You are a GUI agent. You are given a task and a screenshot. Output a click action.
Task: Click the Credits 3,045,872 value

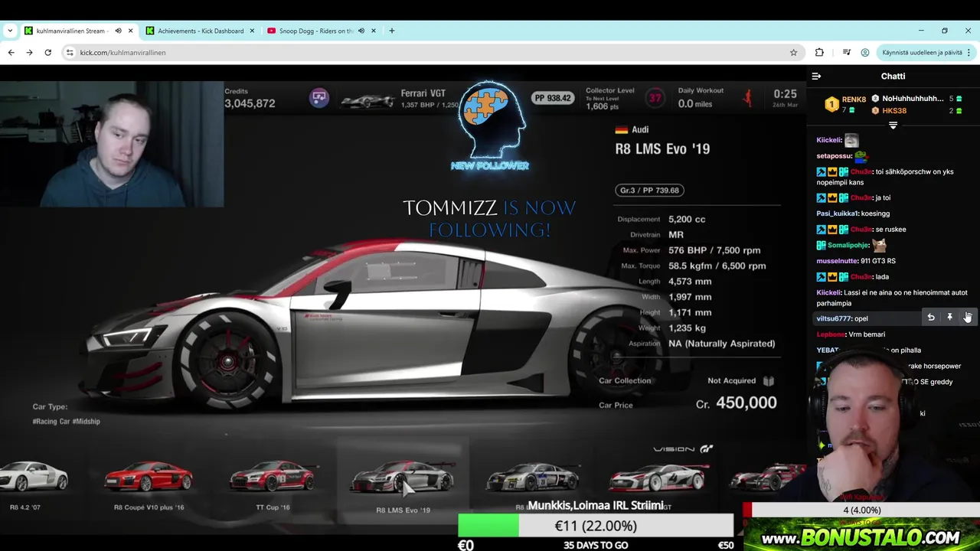point(250,103)
